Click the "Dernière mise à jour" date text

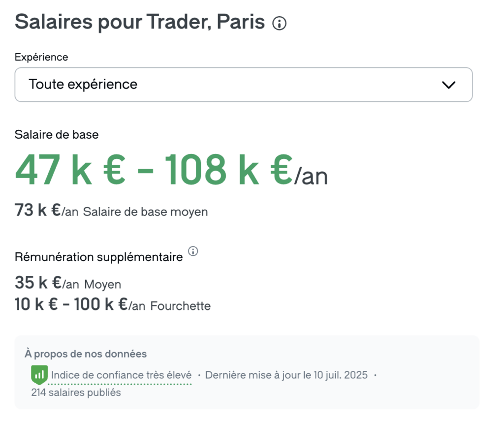pyautogui.click(x=286, y=375)
